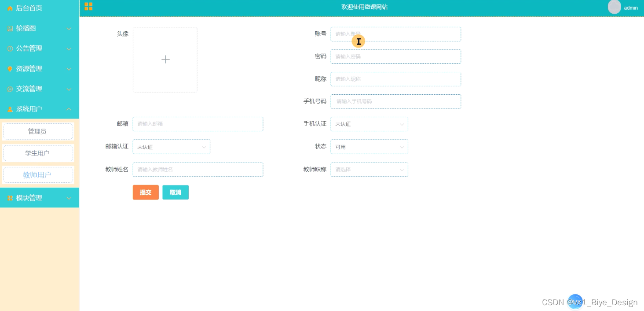Screen dimensions: 644x311
Task: Open the 教师职称 dropdown
Action: pos(370,170)
